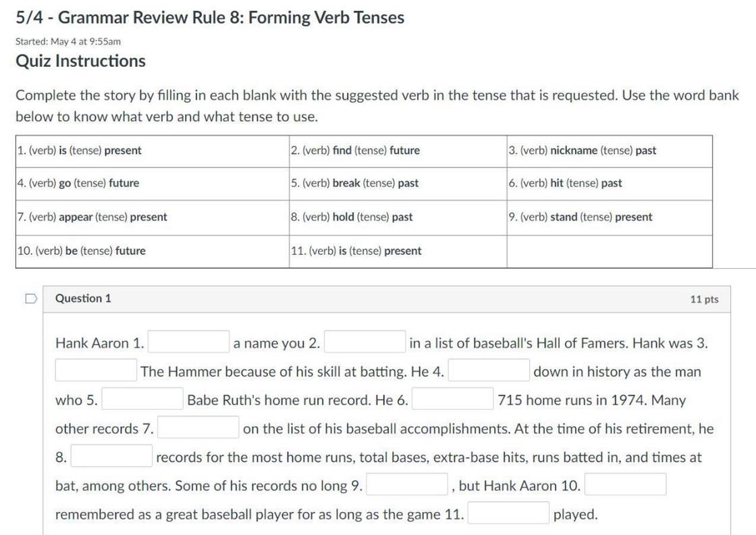The width and height of the screenshot is (756, 535).
Task: Click the '11 pts' points label
Action: [x=704, y=299]
